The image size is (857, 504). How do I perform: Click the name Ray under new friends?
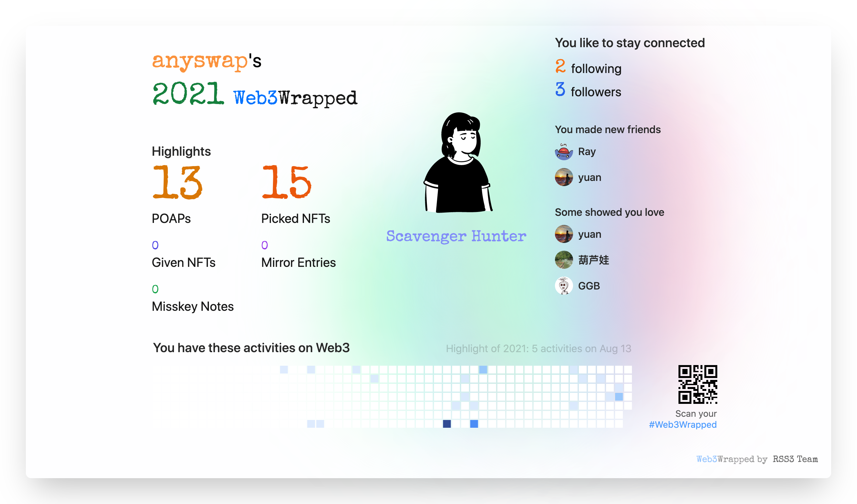587,151
